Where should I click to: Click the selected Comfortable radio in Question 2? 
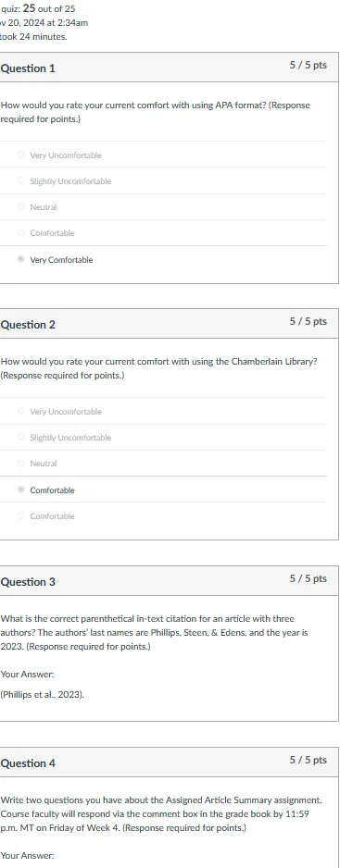pos(21,490)
